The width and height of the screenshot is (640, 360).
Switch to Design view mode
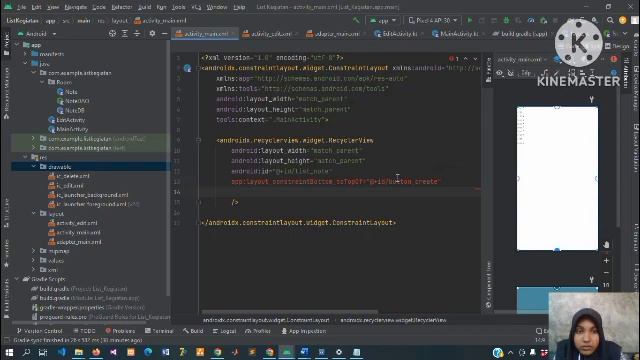click(618, 46)
